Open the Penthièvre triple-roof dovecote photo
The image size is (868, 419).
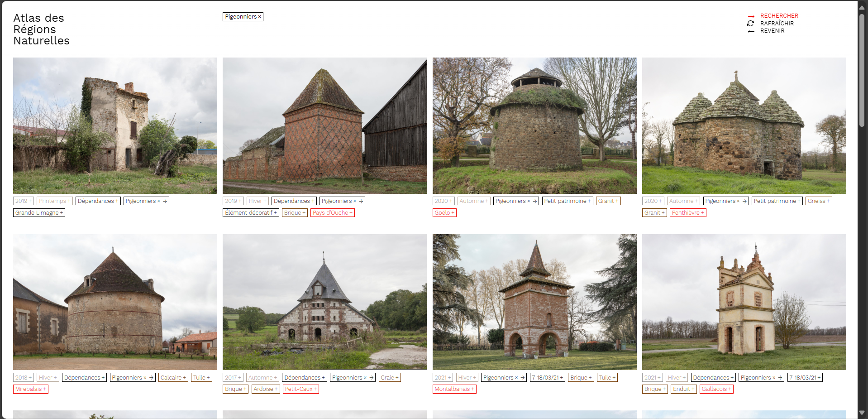[x=744, y=125]
